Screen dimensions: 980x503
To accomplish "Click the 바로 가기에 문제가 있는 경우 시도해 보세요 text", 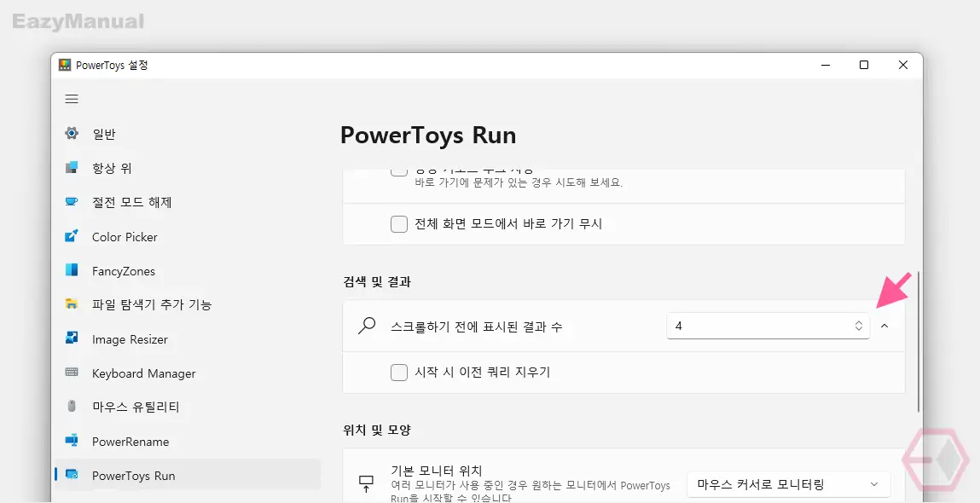I will pos(519,183).
